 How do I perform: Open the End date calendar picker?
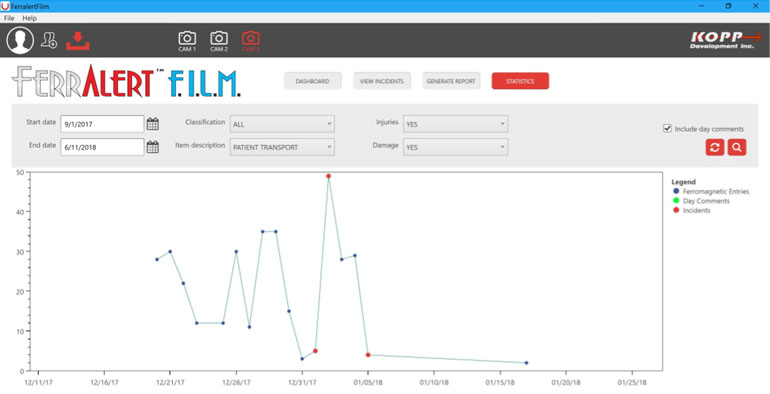pyautogui.click(x=153, y=146)
